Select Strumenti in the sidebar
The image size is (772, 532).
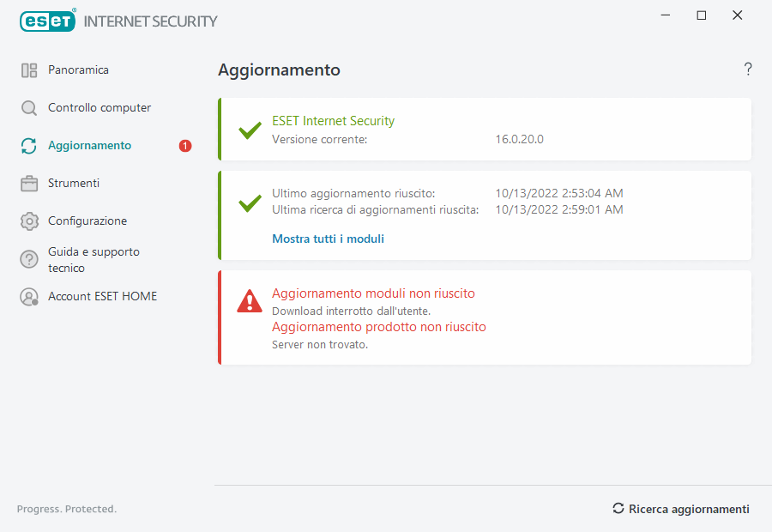click(74, 184)
